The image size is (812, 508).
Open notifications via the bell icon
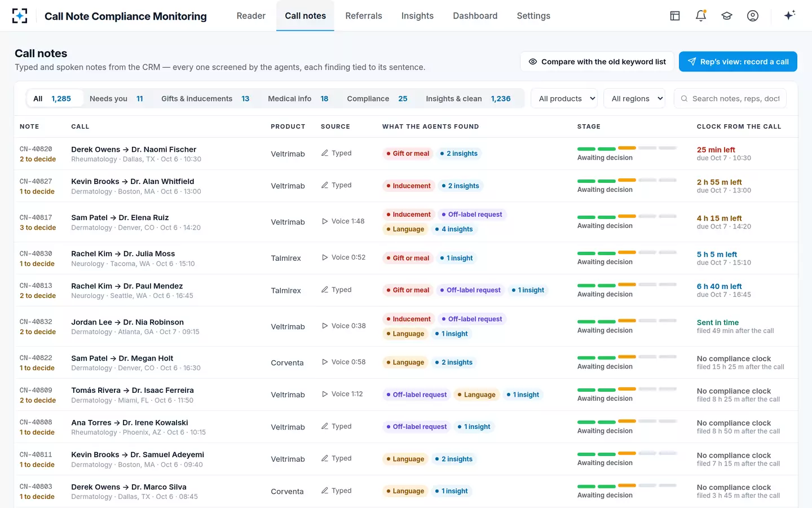pyautogui.click(x=701, y=16)
